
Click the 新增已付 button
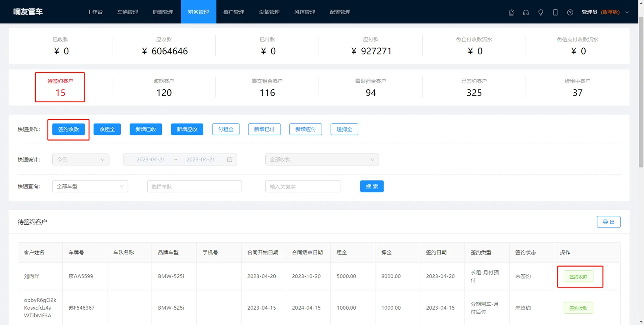264,129
